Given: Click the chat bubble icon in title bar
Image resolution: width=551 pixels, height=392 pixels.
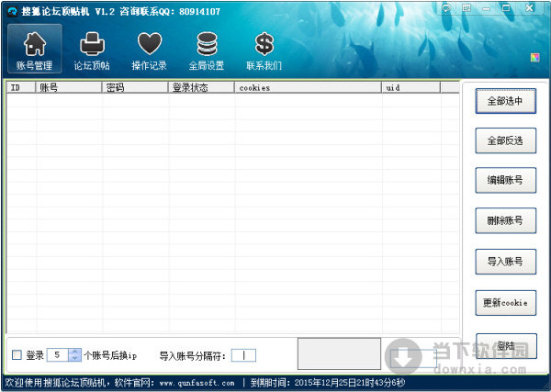Looking at the screenshot, I should coord(445,8).
